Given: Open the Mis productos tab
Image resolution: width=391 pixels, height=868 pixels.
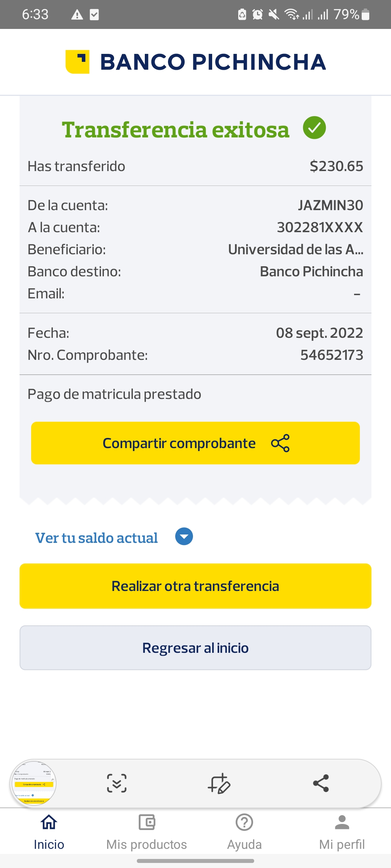Looking at the screenshot, I should click(147, 830).
